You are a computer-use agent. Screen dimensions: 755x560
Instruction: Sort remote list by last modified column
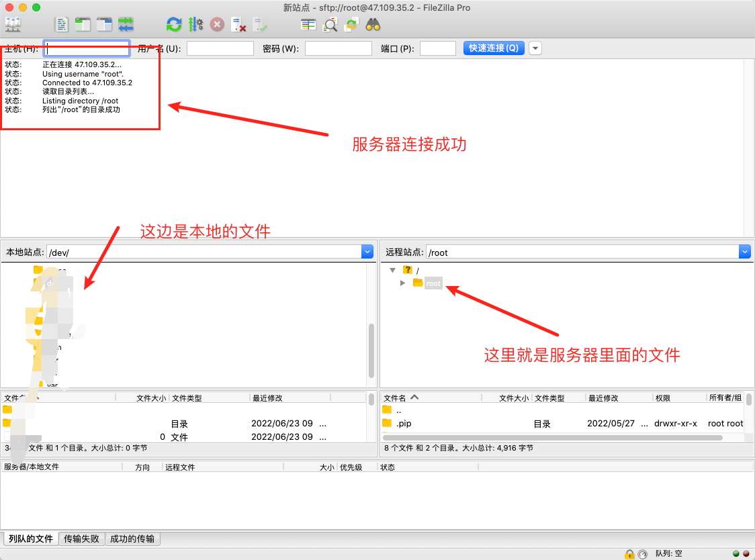tap(619, 398)
